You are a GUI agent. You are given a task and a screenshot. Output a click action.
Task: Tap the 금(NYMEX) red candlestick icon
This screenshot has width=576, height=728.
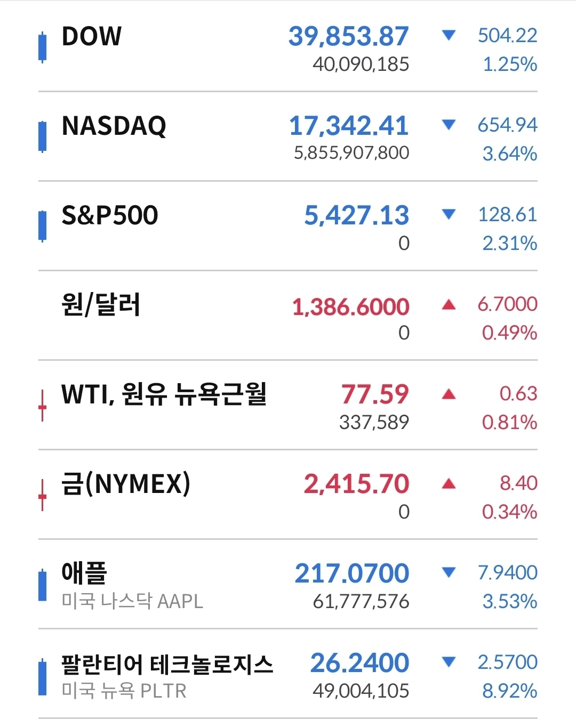coord(43,495)
